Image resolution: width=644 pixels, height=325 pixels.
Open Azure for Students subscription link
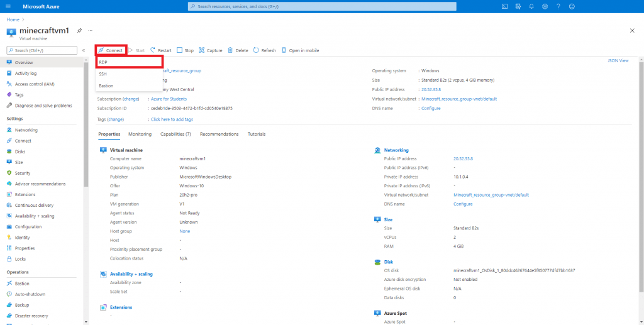point(169,99)
